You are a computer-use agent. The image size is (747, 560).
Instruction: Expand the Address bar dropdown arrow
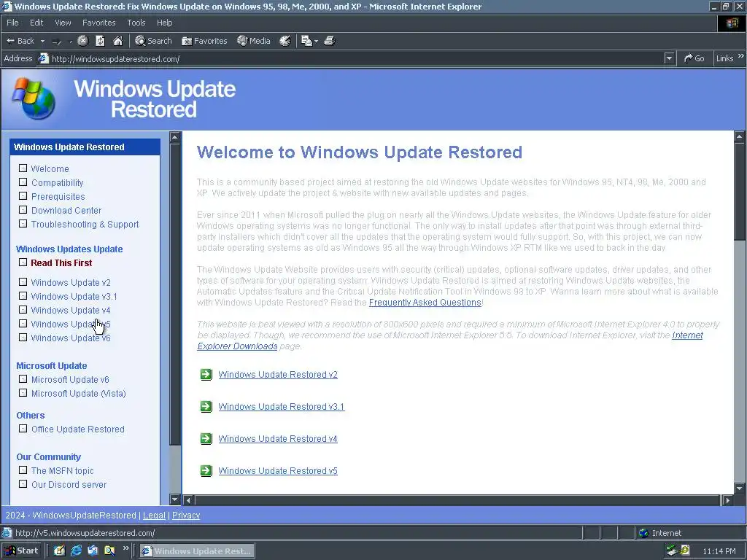click(x=670, y=58)
